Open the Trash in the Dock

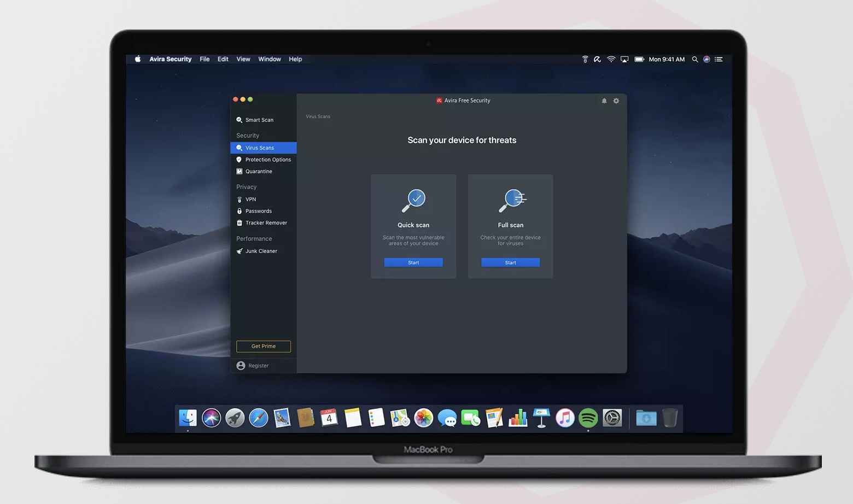670,418
